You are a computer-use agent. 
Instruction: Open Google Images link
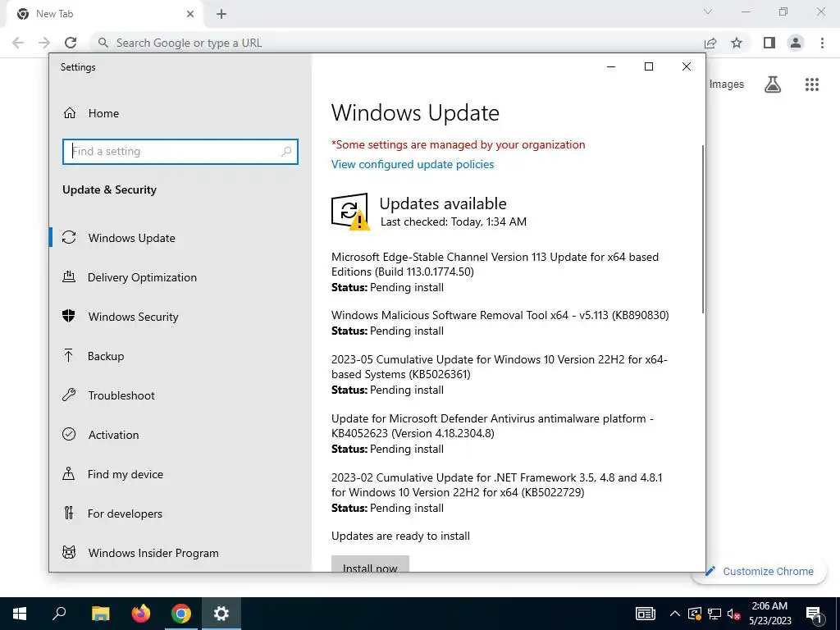coord(727,84)
